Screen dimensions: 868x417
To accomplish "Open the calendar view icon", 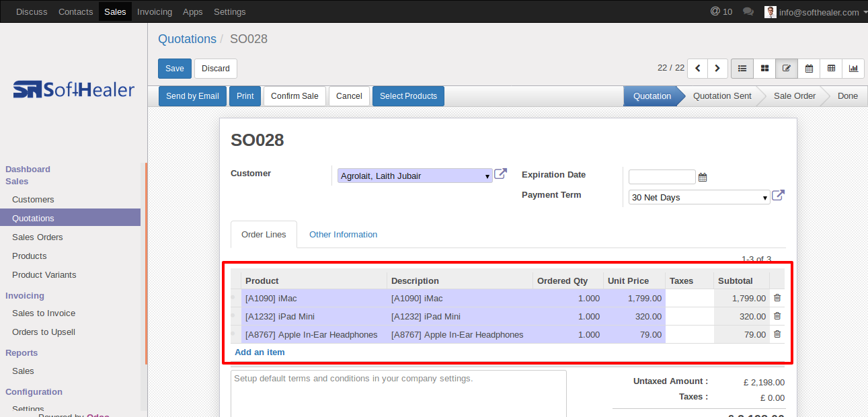I will [809, 69].
